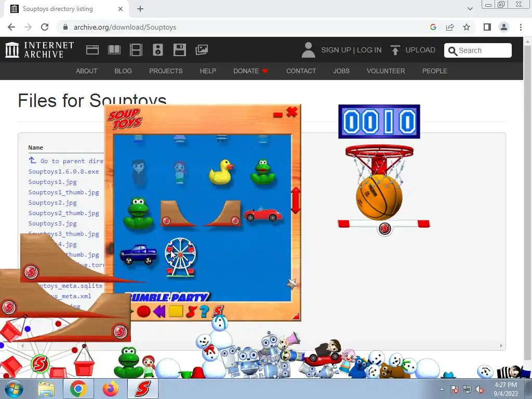
Task: Pick the large green frog toy
Action: pos(138,214)
